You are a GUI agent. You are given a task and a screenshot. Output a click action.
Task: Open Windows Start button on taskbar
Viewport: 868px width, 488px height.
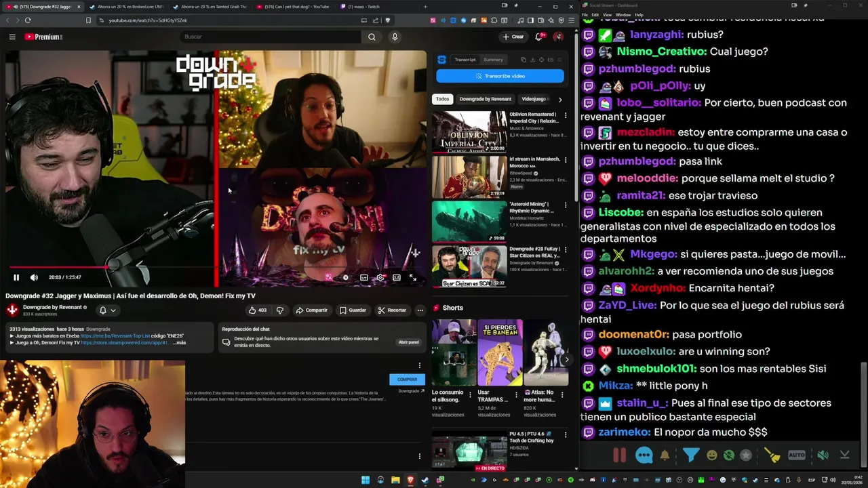[x=365, y=480]
